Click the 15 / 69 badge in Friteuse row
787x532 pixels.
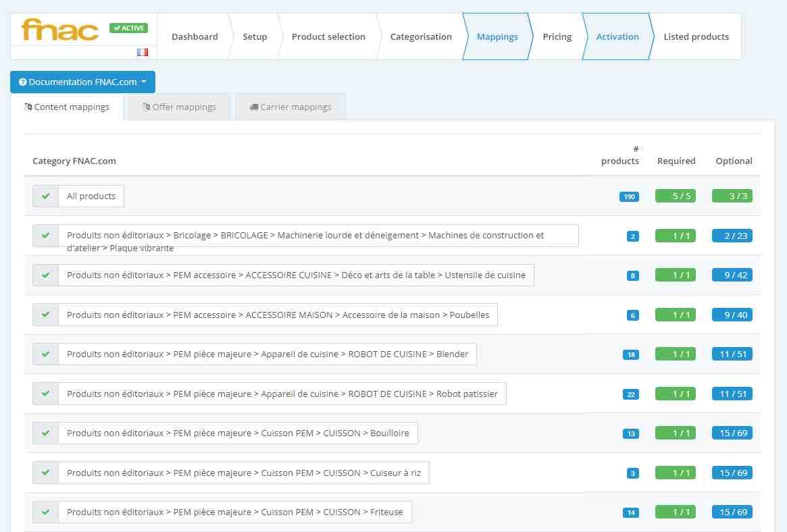point(732,512)
